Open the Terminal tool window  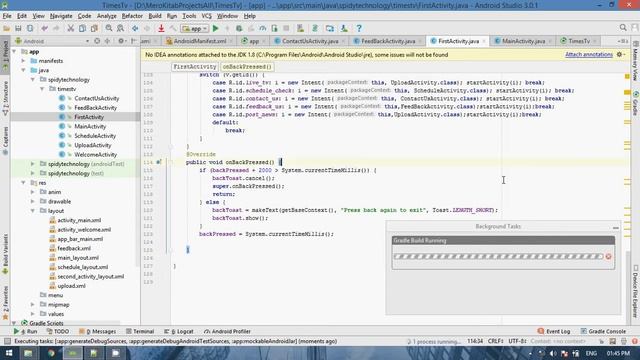tap(140, 331)
